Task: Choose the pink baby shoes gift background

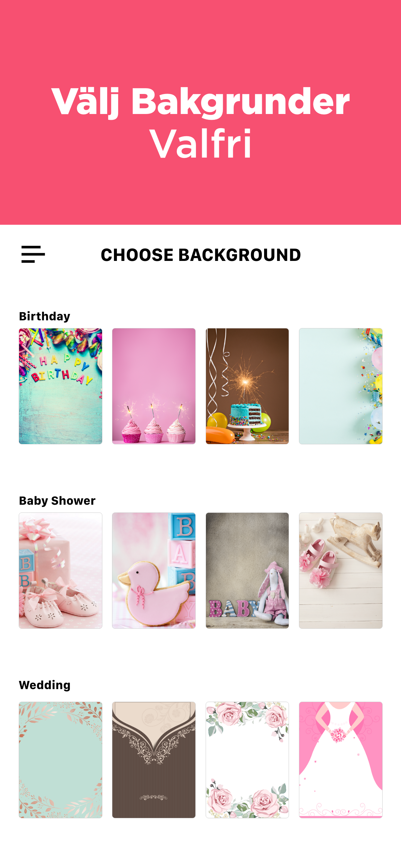Action: 61,571
